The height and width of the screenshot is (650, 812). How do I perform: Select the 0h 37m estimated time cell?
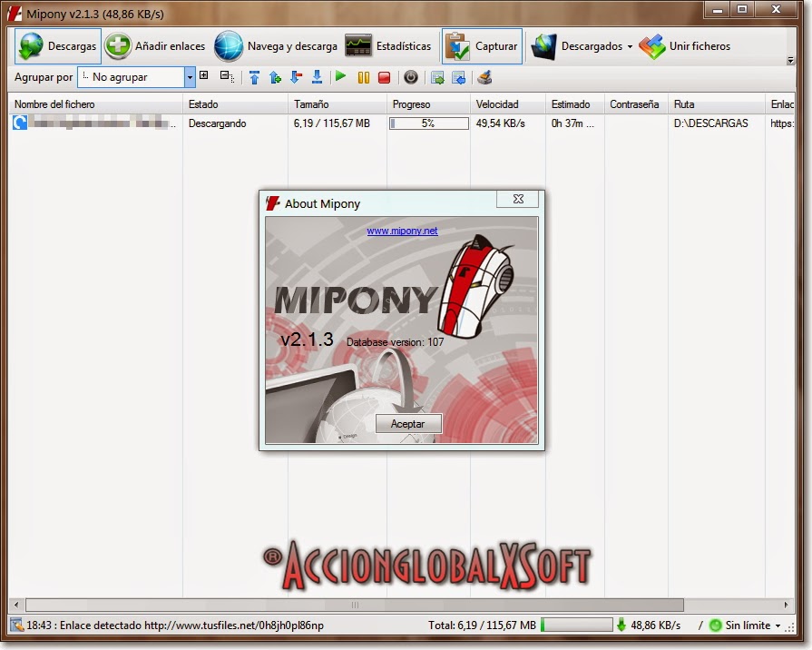572,123
